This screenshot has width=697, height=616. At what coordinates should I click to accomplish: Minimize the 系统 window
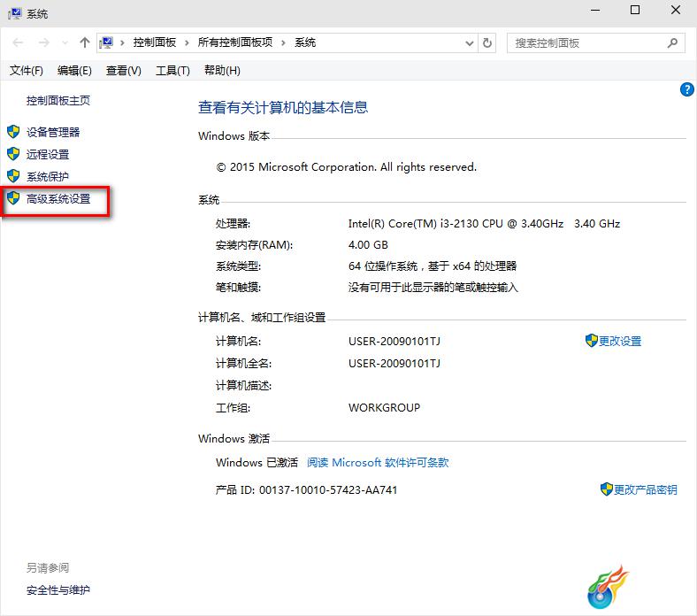click(595, 11)
